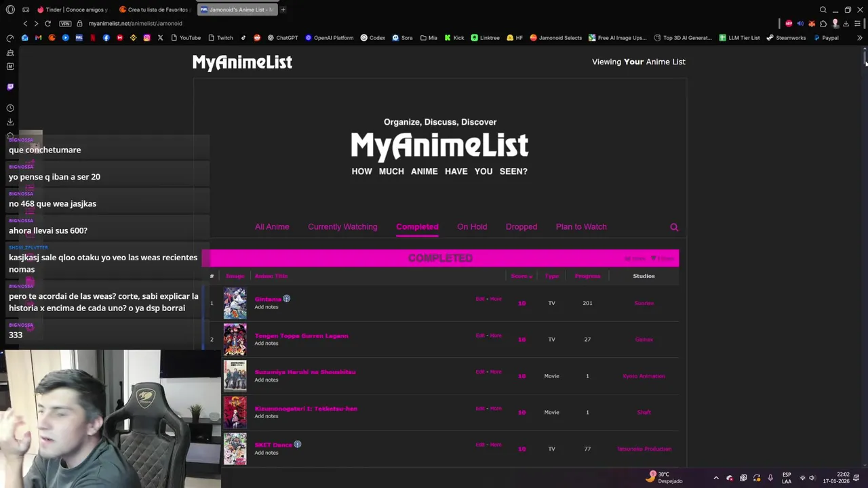The image size is (868, 488).
Task: Open Tengen Toppa Gurren Lagann title link
Action: pos(301,335)
